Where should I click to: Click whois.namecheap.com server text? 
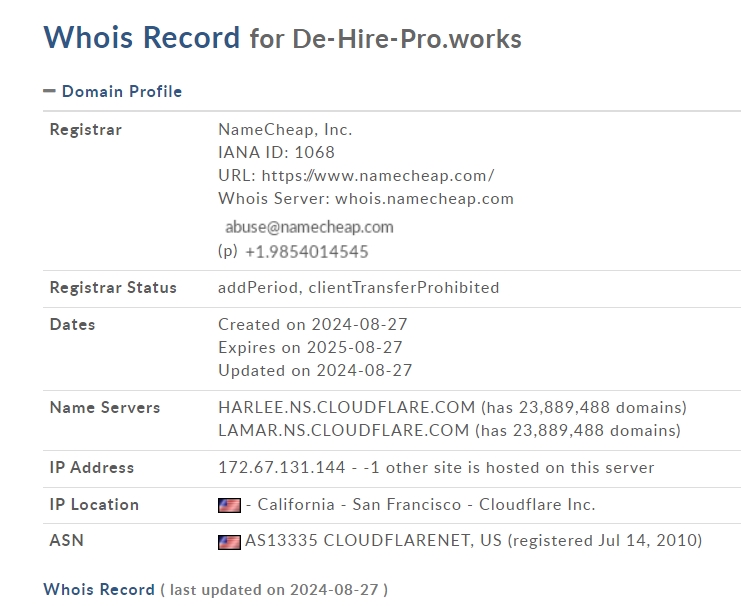[424, 199]
